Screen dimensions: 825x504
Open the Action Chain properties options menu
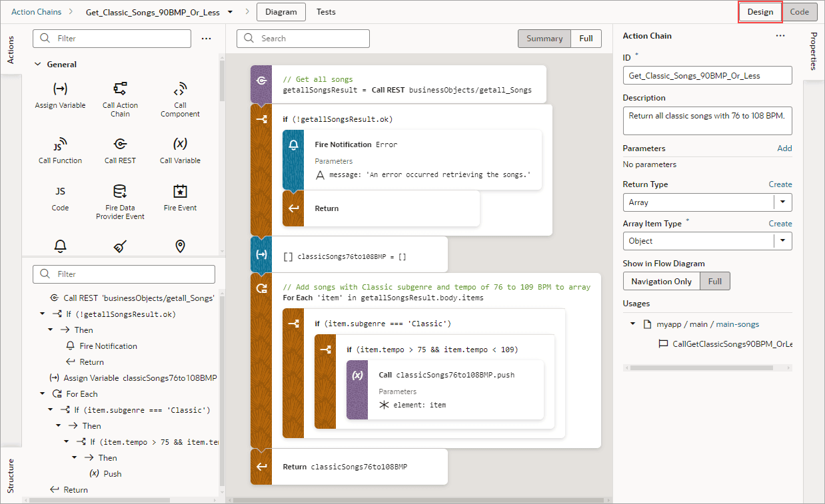780,36
